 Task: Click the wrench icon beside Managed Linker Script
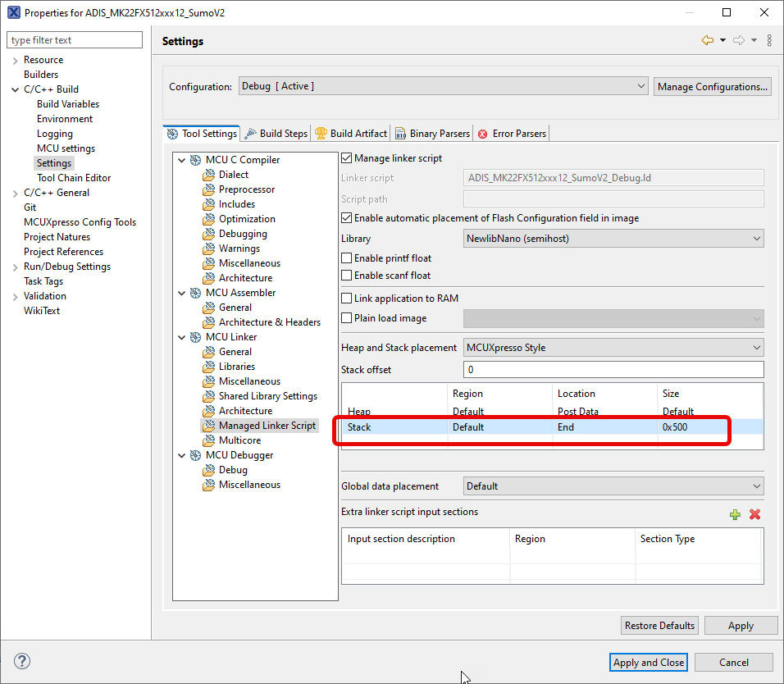pos(207,425)
